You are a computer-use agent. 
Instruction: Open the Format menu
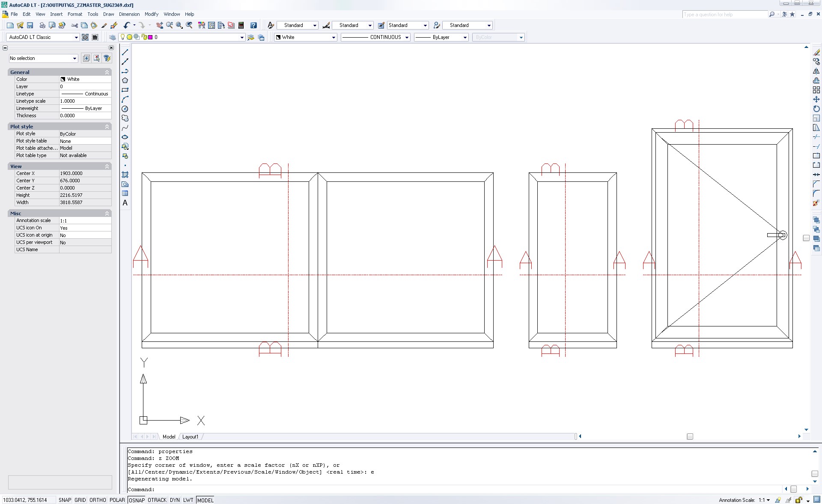click(74, 14)
